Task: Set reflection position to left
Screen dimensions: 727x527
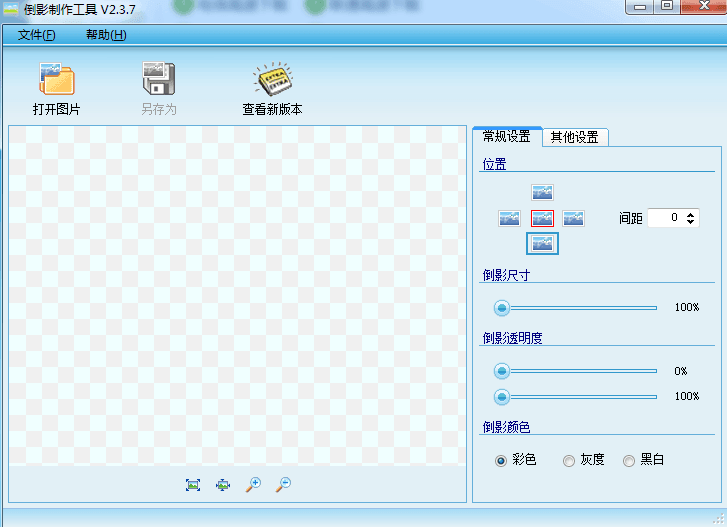Action: 509,218
